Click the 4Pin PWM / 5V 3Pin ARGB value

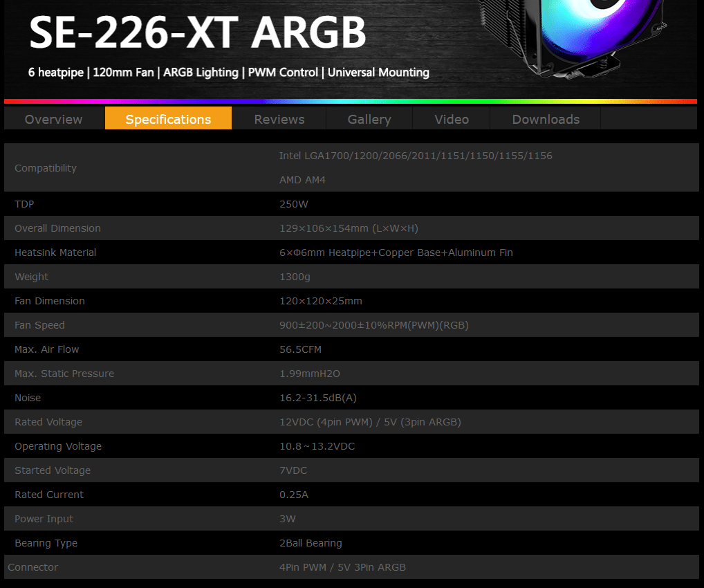pos(342,568)
